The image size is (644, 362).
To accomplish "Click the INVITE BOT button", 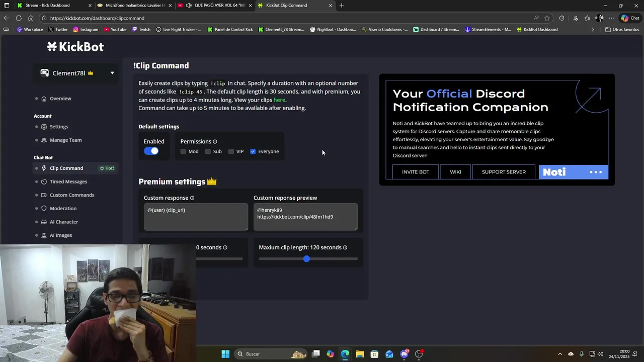I will pyautogui.click(x=416, y=172).
